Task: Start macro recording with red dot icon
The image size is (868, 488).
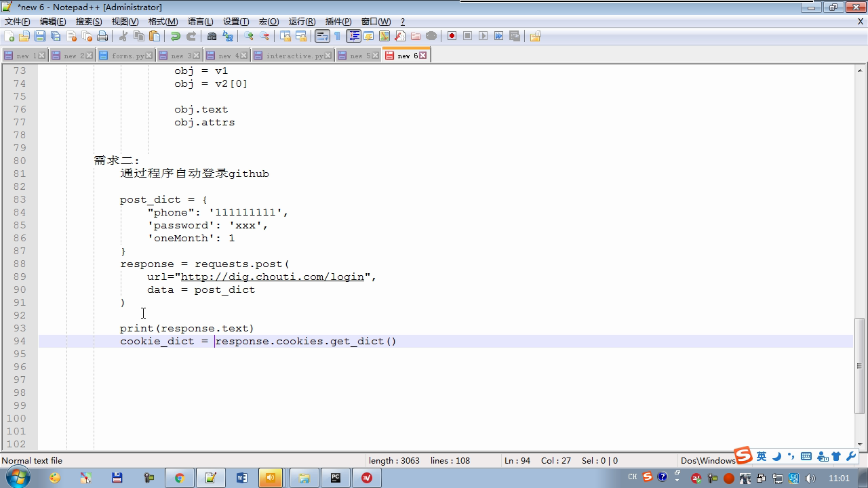Action: pos(452,36)
